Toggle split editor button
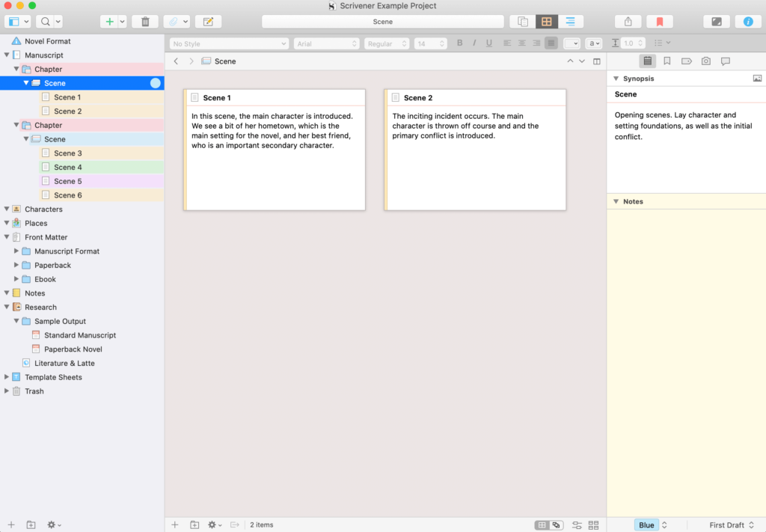766x532 pixels. point(597,61)
